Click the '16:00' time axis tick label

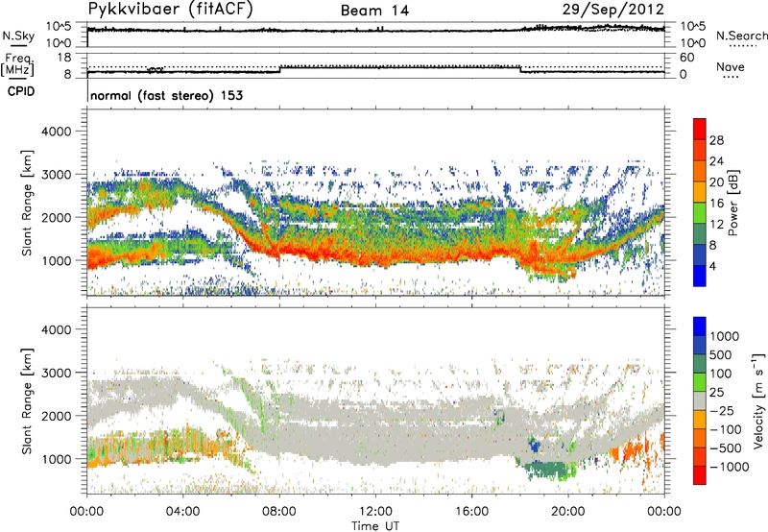click(471, 512)
